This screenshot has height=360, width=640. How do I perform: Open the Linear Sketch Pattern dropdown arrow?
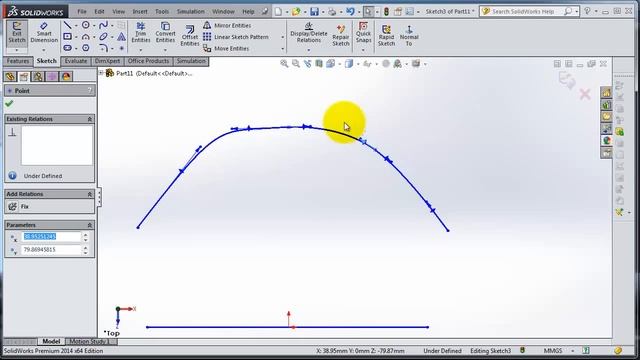coord(282,37)
